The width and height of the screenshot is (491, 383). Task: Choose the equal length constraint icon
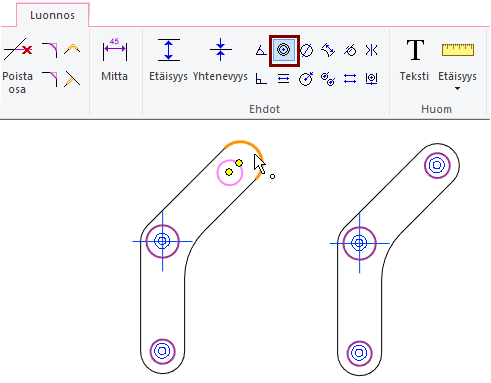click(x=350, y=79)
